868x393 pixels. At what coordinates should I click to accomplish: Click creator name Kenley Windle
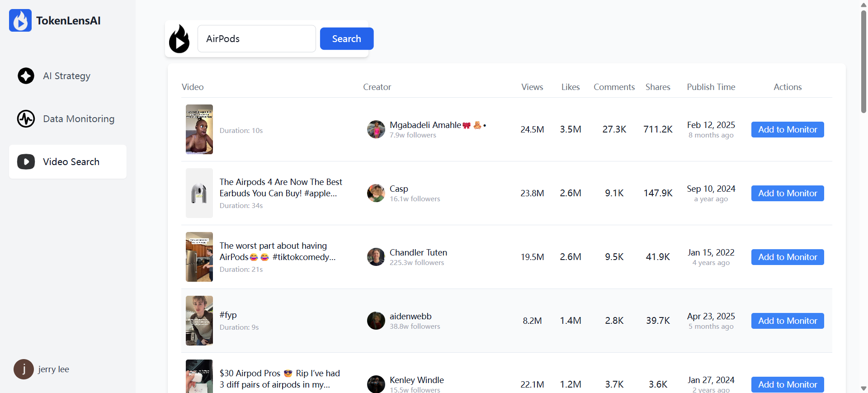[417, 380]
